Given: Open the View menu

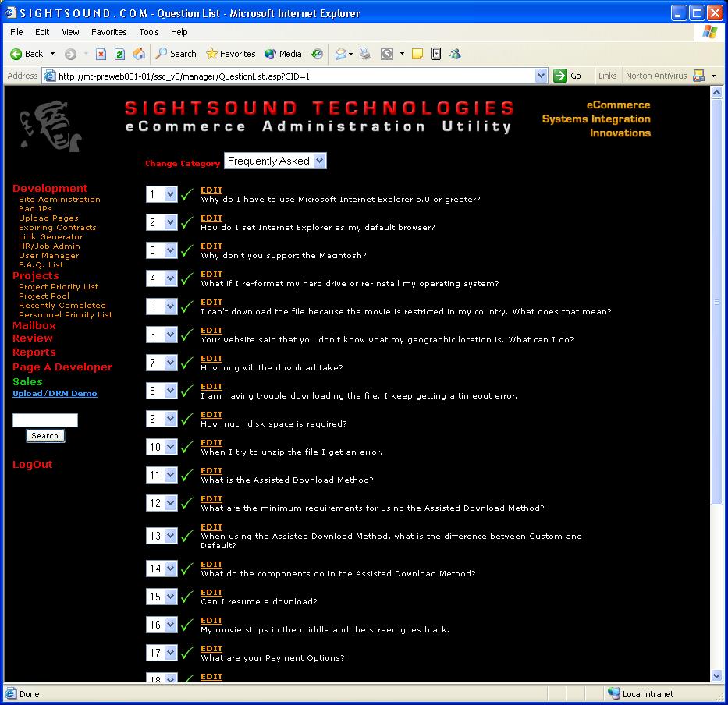Looking at the screenshot, I should tap(70, 32).
